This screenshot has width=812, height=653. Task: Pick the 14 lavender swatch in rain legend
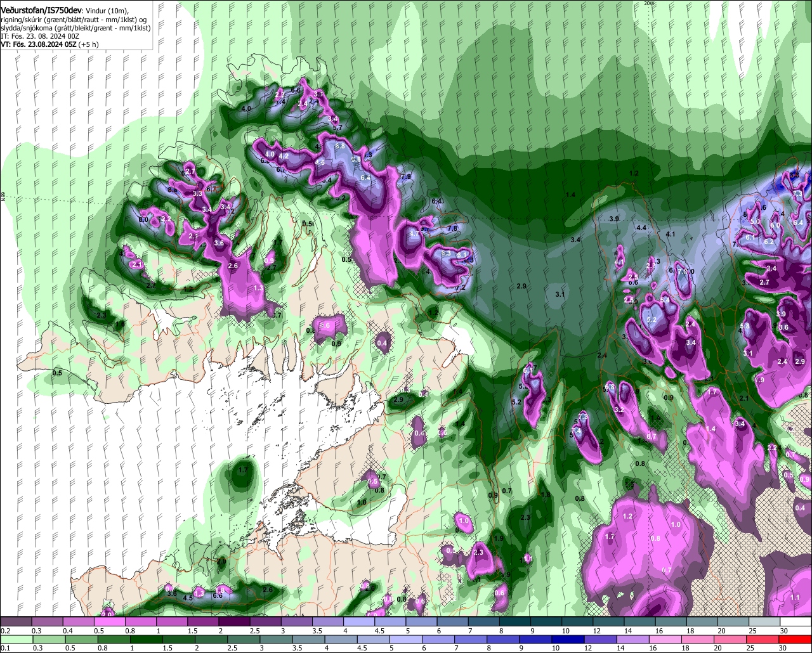(634, 639)
